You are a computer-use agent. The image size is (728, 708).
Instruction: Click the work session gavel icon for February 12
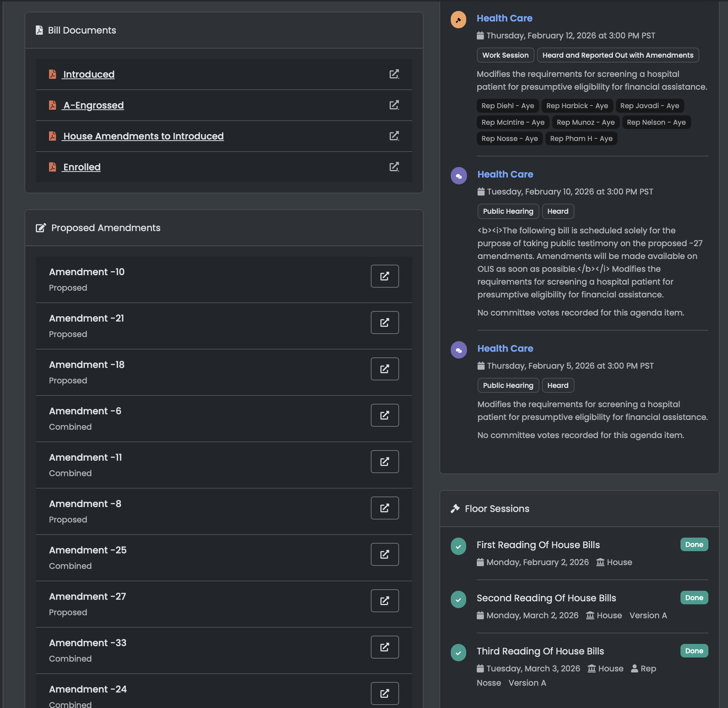coord(458,20)
